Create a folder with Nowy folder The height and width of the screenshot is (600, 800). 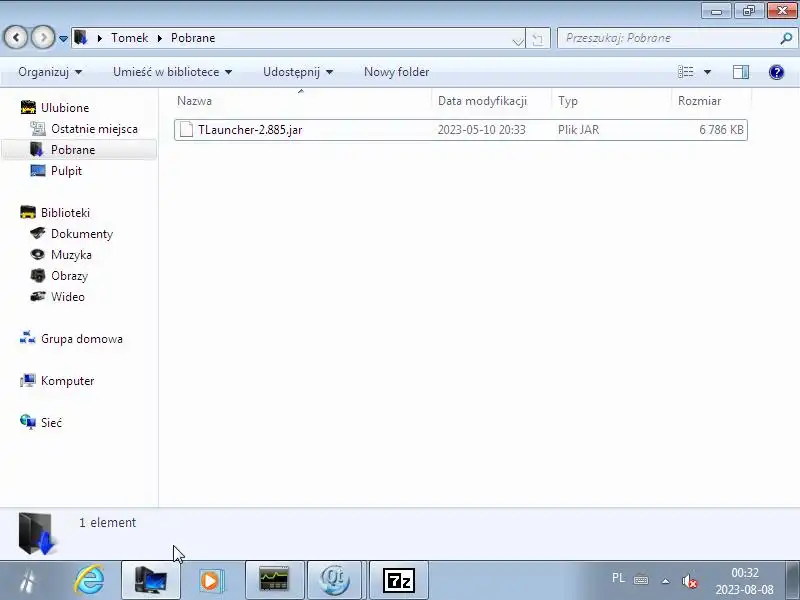(x=396, y=72)
